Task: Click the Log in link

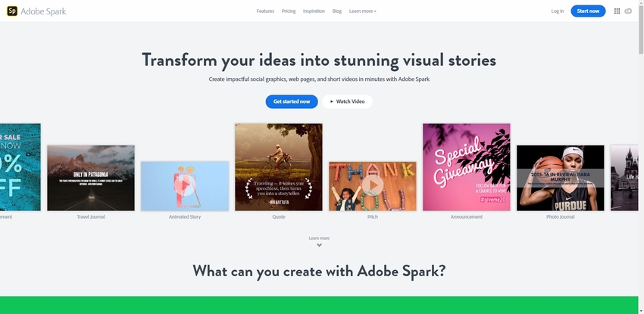Action: pyautogui.click(x=558, y=11)
